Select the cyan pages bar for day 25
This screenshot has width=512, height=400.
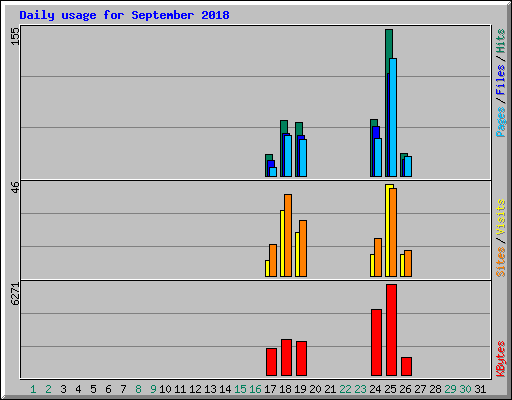393,117
